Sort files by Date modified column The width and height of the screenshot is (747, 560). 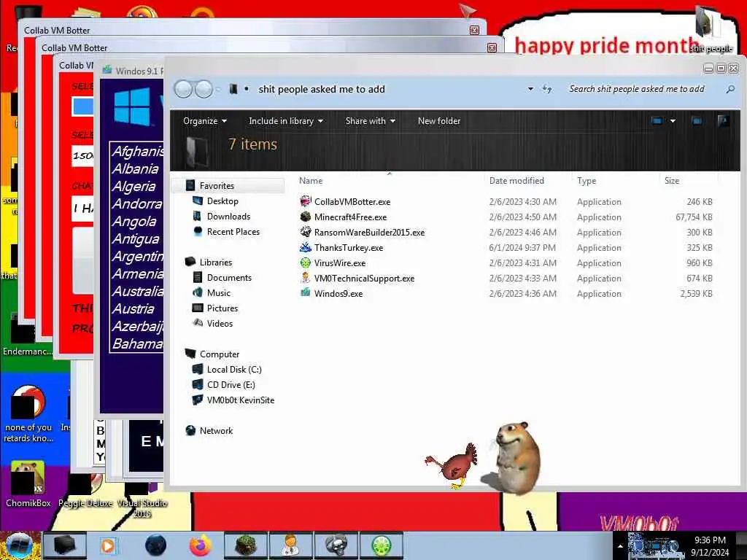click(x=516, y=181)
